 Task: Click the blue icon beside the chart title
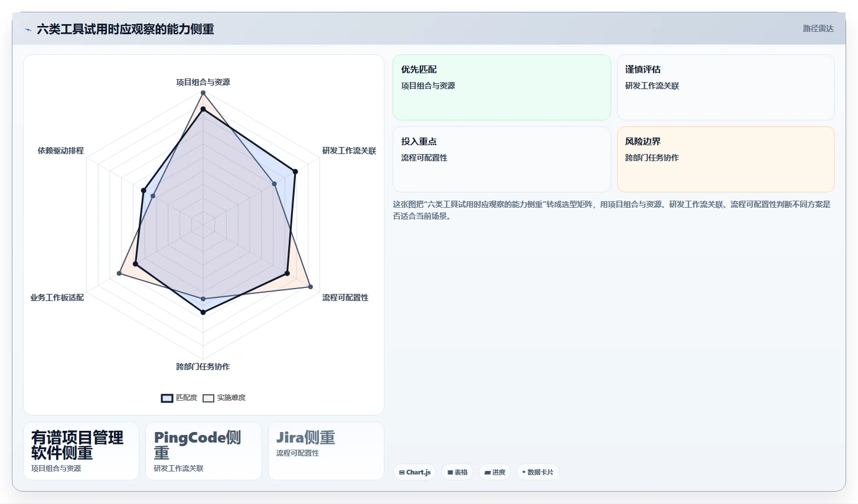[28, 30]
